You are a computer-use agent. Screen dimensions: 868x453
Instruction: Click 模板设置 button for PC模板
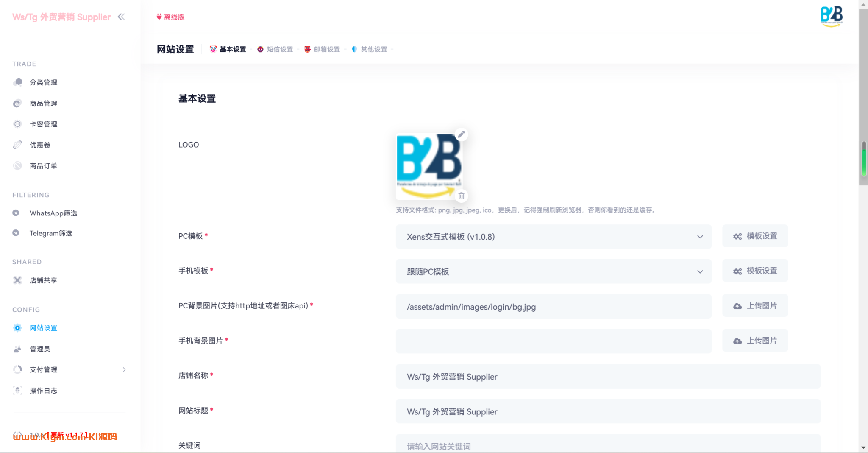[755, 236]
